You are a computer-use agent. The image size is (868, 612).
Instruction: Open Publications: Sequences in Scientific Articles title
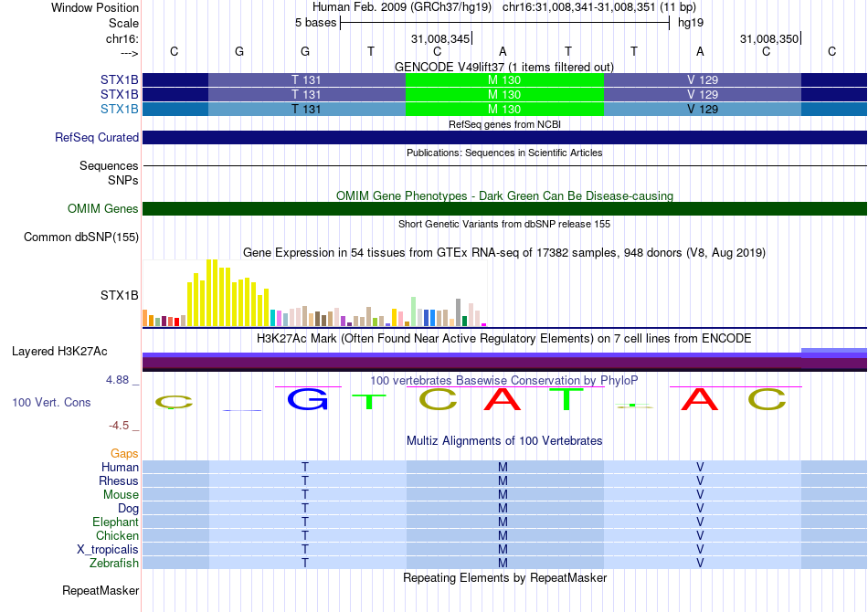coord(504,153)
